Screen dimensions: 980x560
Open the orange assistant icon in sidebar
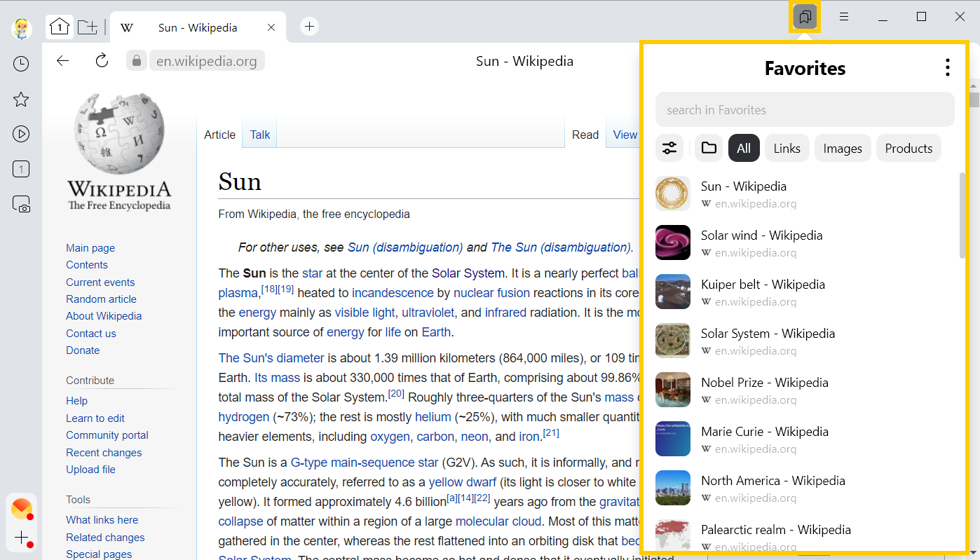coord(22,509)
